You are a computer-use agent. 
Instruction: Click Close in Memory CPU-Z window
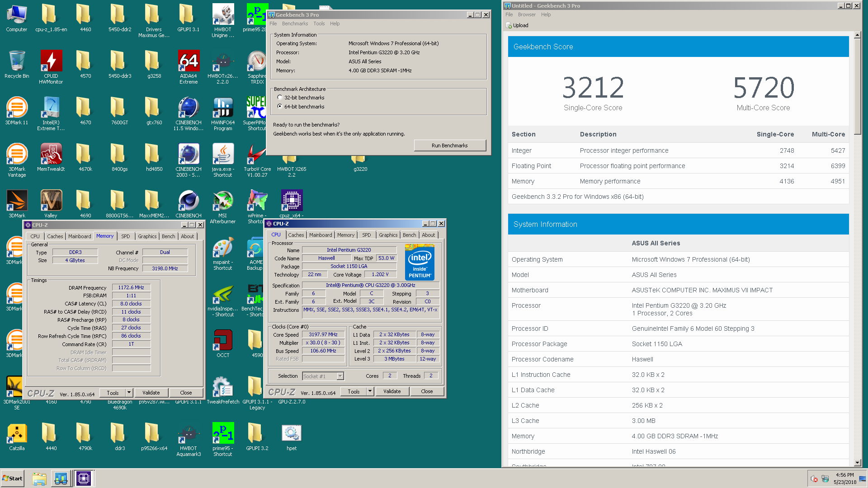tap(186, 393)
